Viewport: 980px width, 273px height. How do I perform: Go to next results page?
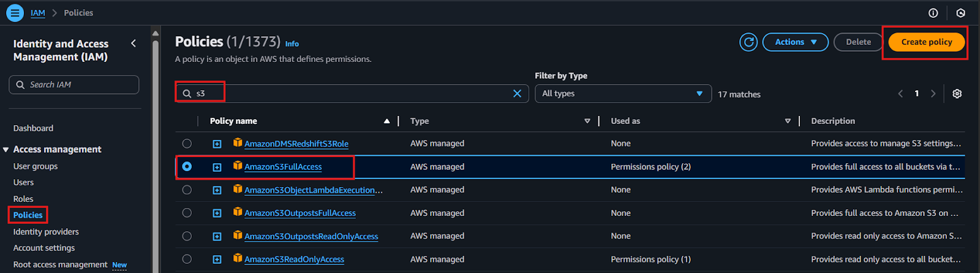pos(933,93)
